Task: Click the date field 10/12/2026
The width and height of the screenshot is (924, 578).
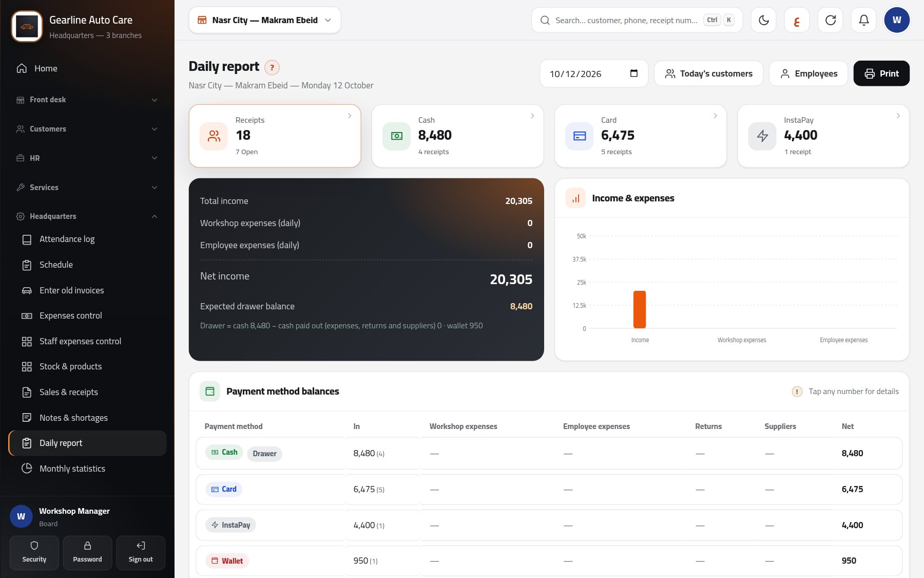Action: pos(594,73)
